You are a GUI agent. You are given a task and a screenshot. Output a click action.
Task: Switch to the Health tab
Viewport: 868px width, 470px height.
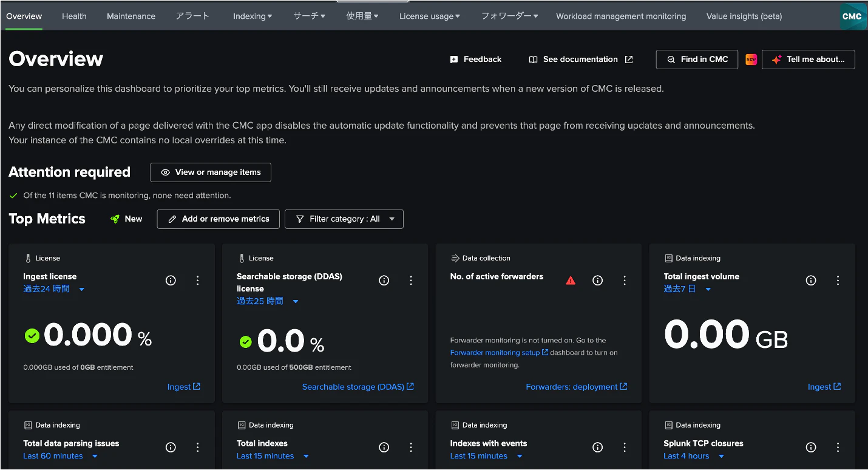(x=74, y=16)
